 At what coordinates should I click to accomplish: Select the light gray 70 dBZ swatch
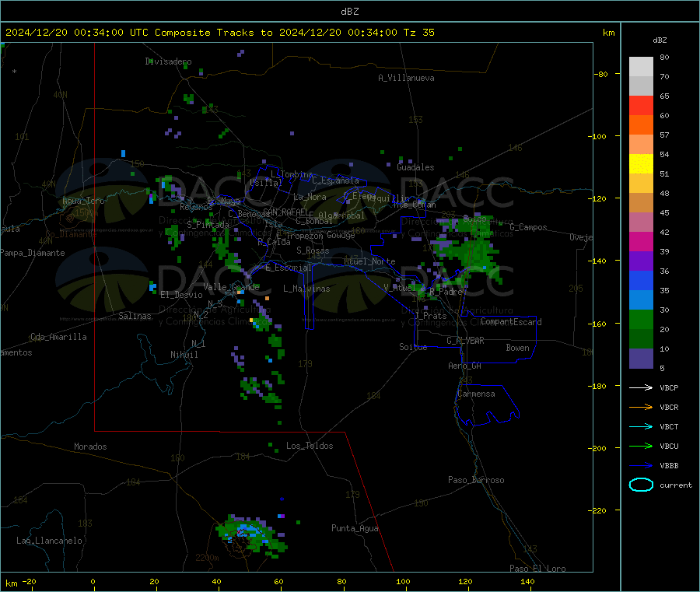[x=641, y=67]
